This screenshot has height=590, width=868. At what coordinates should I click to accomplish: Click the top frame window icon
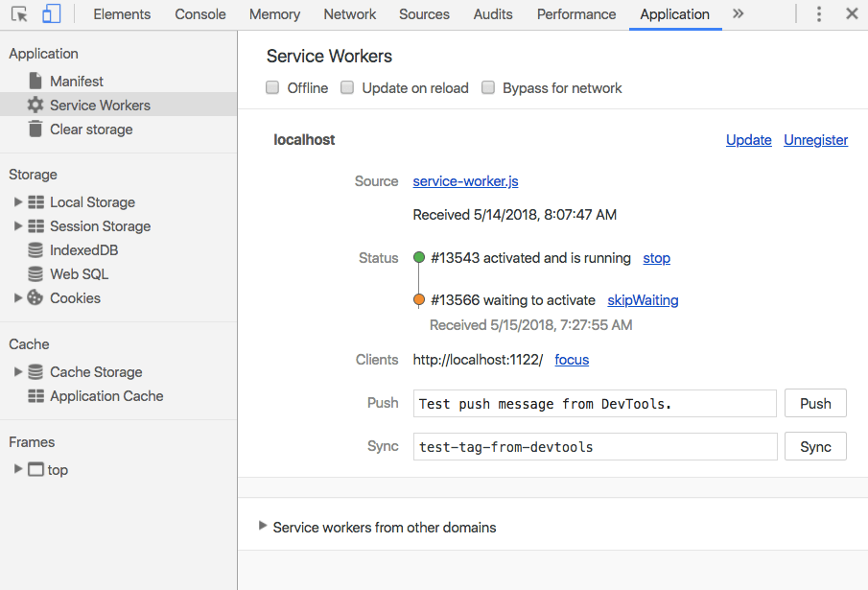pyautogui.click(x=36, y=469)
